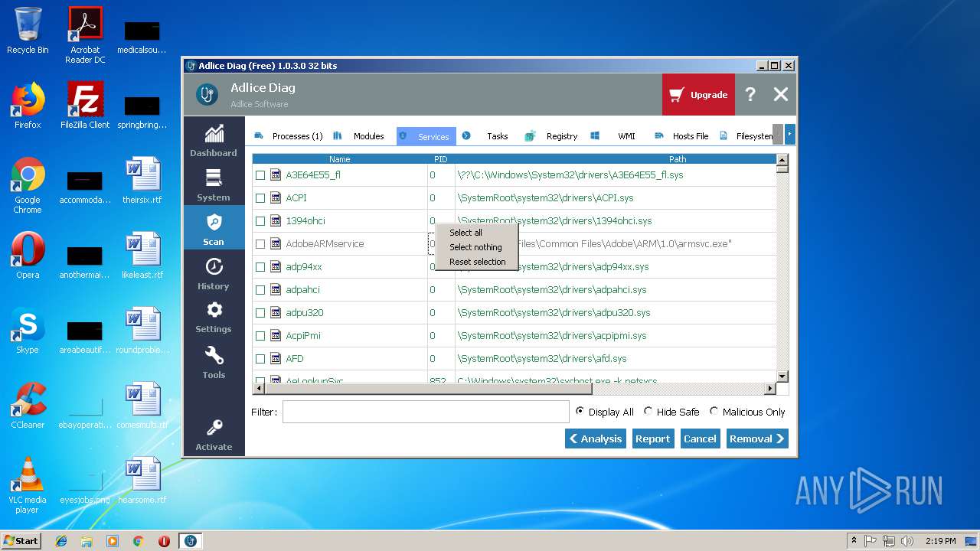Choose Reset selection from context menu

point(477,262)
